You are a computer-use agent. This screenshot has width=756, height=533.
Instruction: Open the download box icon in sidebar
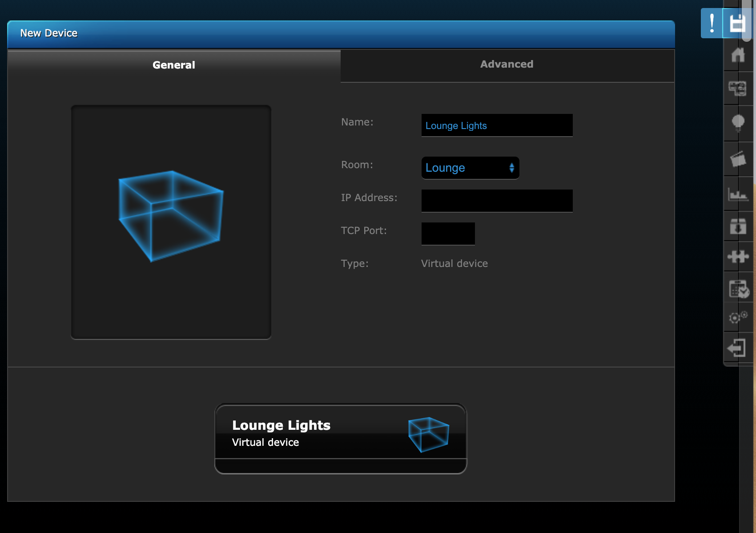click(738, 226)
